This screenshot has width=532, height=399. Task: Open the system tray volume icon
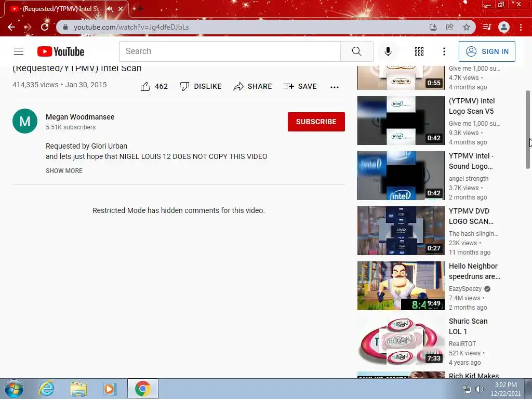pyautogui.click(x=479, y=389)
